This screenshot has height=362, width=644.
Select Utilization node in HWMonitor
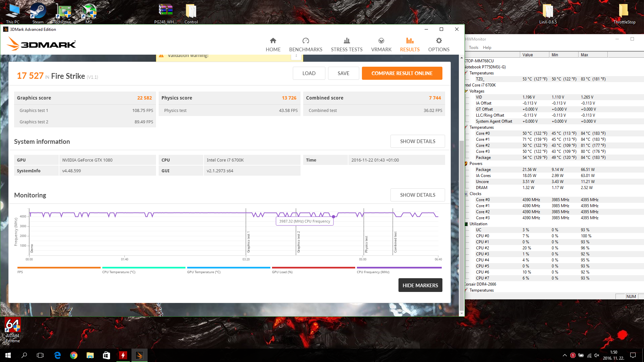478,224
